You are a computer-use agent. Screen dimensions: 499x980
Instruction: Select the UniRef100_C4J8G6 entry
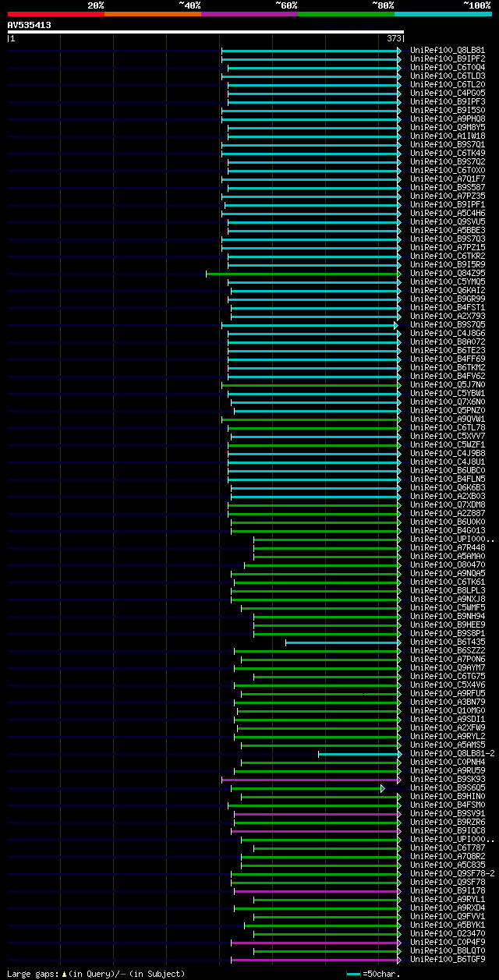448,334
